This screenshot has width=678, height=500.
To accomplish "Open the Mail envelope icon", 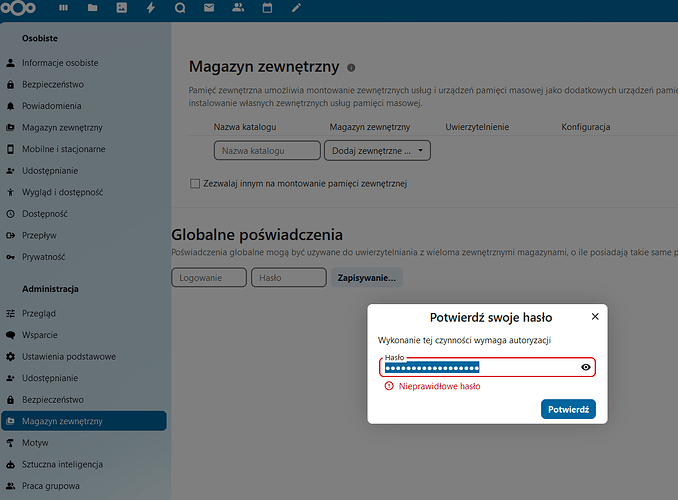I will point(208,8).
